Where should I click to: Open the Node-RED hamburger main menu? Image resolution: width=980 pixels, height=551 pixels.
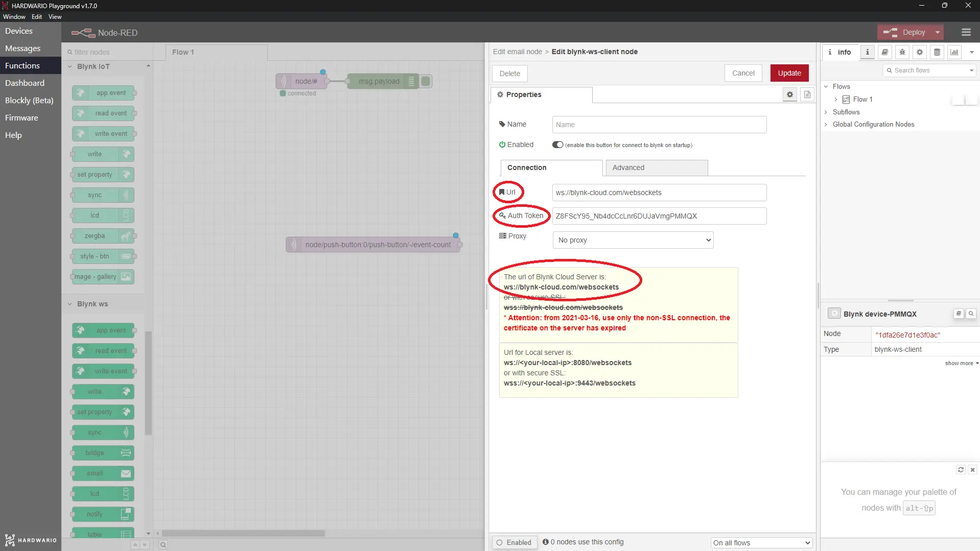coord(966,32)
